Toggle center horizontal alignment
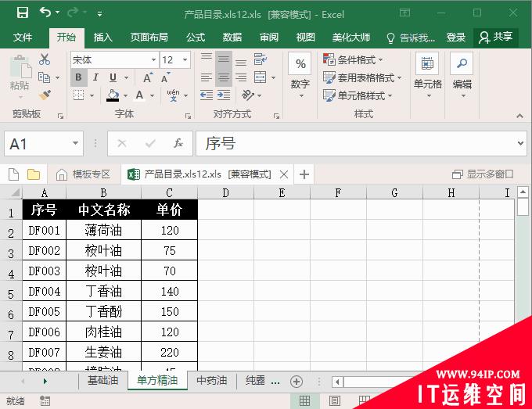 224,77
